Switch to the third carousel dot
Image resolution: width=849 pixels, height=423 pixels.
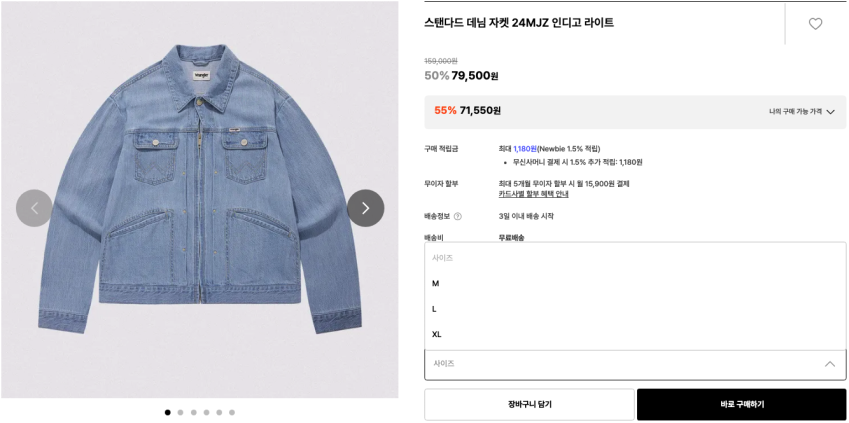(193, 412)
